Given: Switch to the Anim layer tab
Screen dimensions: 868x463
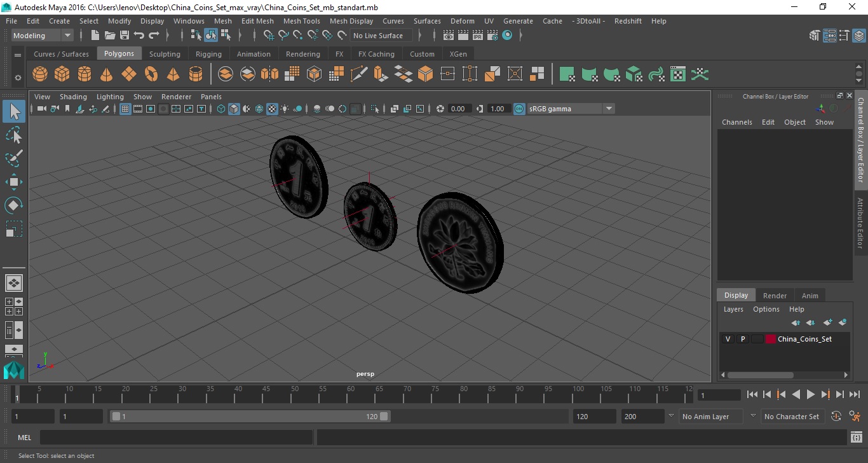Looking at the screenshot, I should coord(810,295).
